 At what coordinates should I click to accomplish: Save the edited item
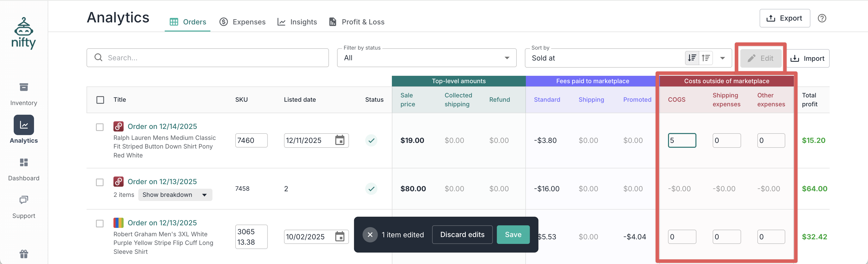pos(513,235)
